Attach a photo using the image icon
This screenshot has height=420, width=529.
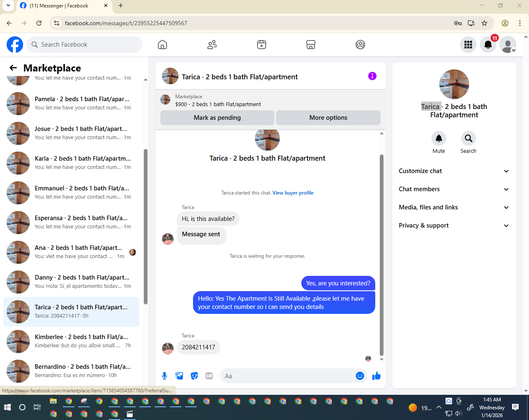click(x=179, y=376)
